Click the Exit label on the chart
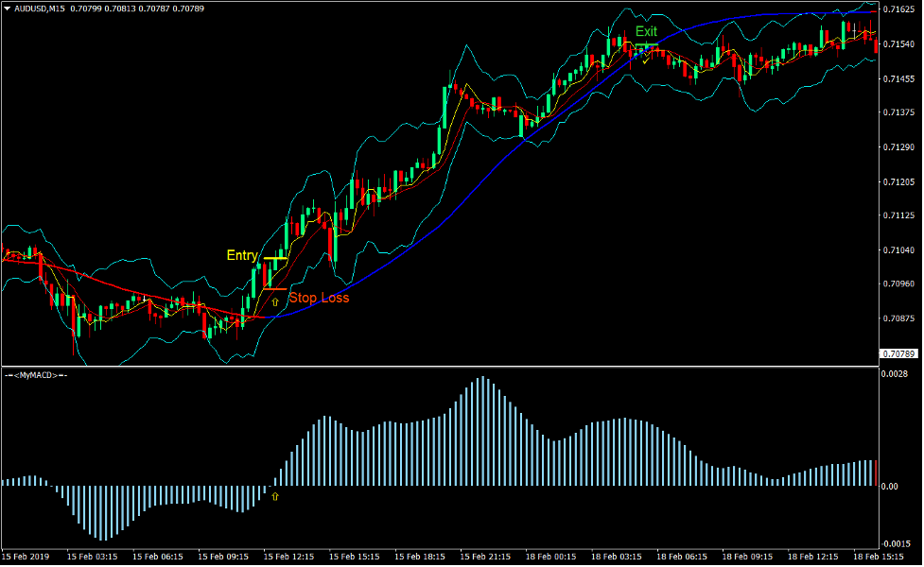Screen dimensions: 924x567 (x=647, y=30)
